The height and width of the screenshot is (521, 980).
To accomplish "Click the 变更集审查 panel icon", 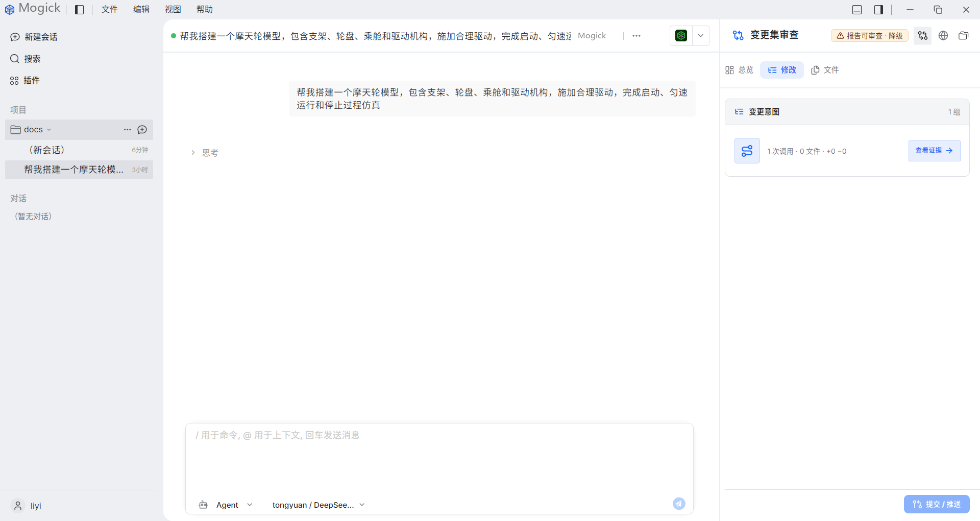I will (738, 35).
